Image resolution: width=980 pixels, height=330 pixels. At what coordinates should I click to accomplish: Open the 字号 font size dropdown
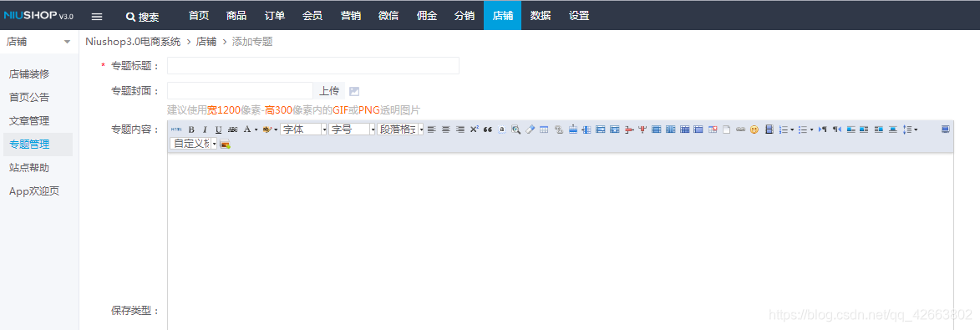352,129
